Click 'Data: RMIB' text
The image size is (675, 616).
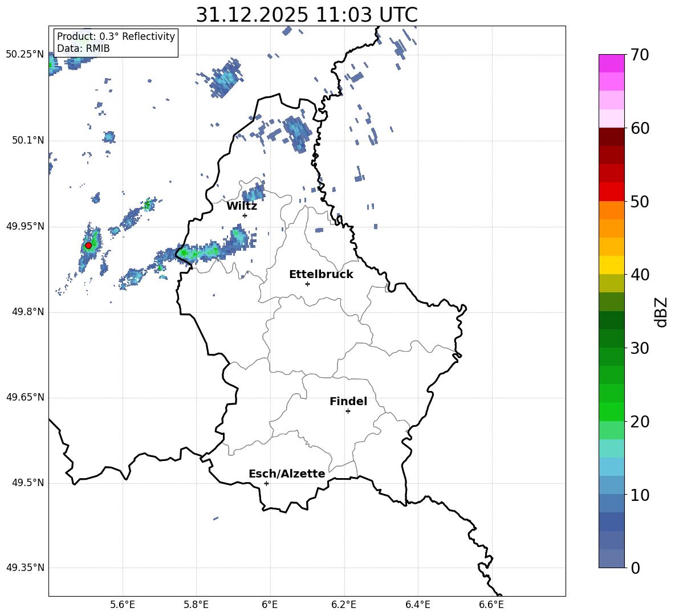pos(83,48)
